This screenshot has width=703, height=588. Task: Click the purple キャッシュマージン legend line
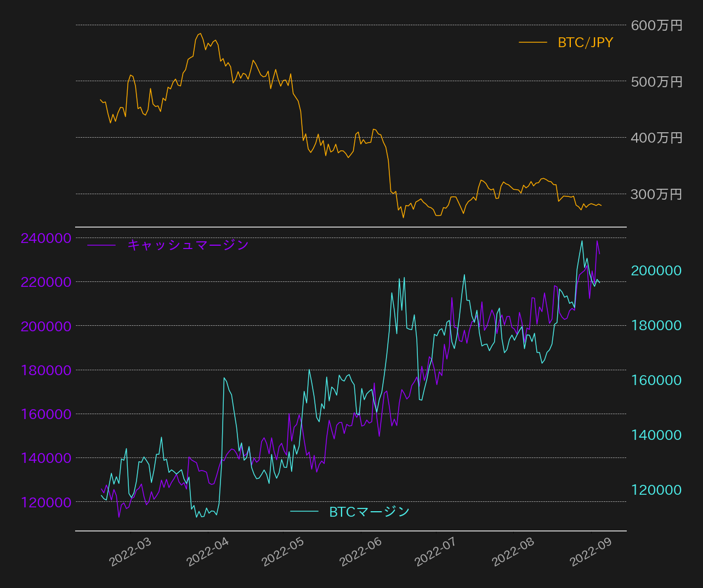101,245
